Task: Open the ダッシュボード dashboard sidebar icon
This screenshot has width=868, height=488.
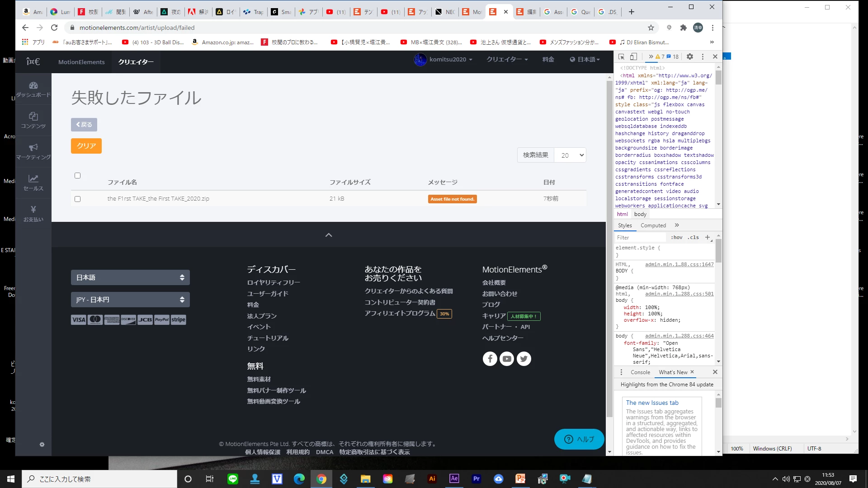Action: (33, 89)
